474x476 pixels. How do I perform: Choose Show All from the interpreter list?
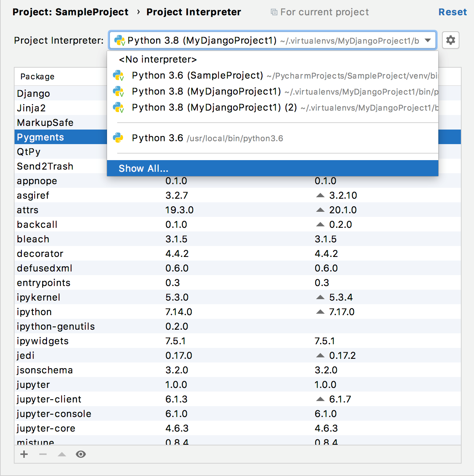(x=143, y=168)
